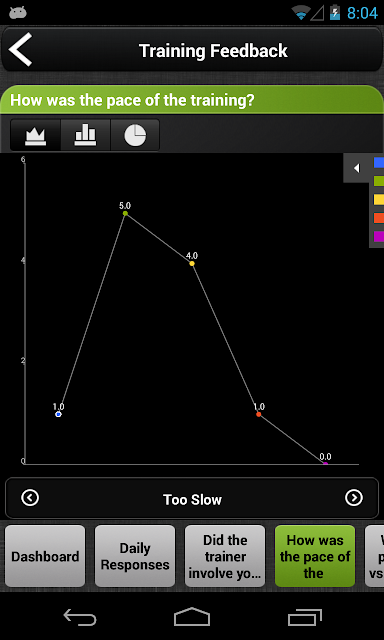The image size is (384, 640).
Task: Select the orange legend color swatch
Action: (x=379, y=218)
